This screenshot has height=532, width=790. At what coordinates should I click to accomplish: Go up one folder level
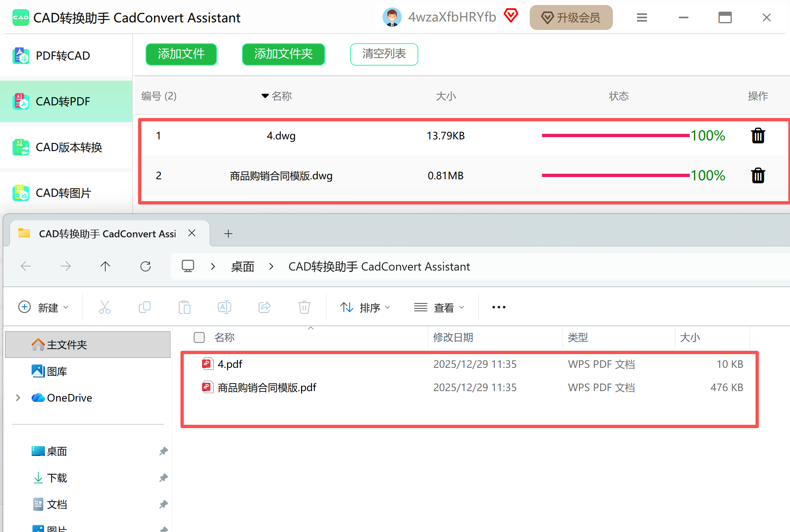105,266
